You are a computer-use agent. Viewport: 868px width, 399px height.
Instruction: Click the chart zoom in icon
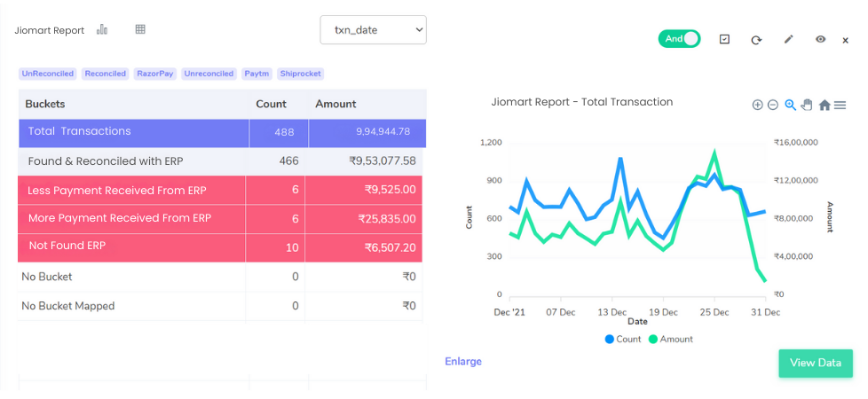click(x=757, y=105)
